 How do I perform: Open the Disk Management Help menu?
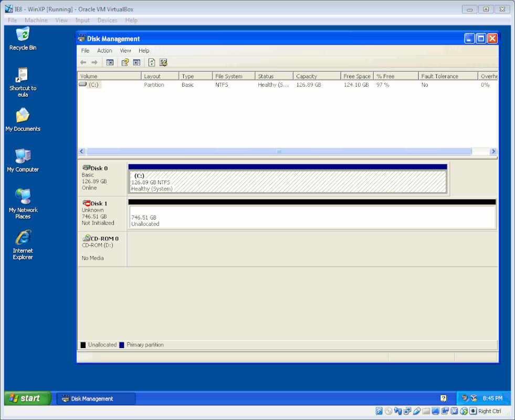(143, 50)
